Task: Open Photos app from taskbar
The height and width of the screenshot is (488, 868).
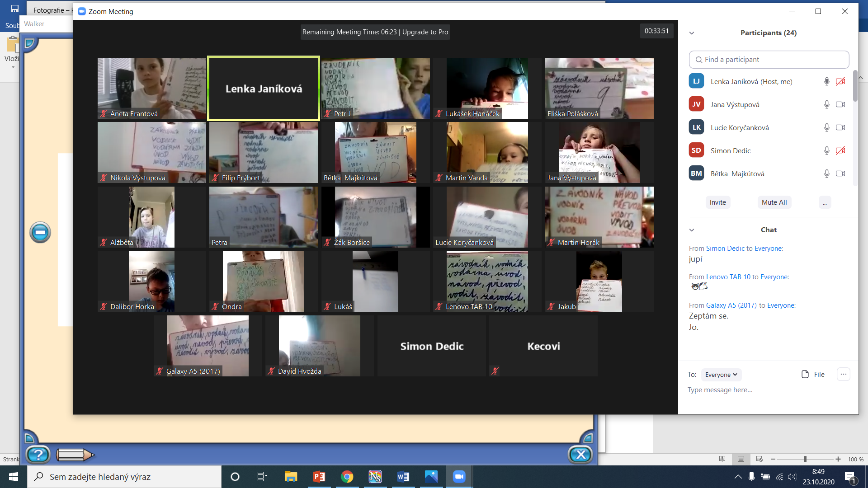Action: [x=431, y=477]
